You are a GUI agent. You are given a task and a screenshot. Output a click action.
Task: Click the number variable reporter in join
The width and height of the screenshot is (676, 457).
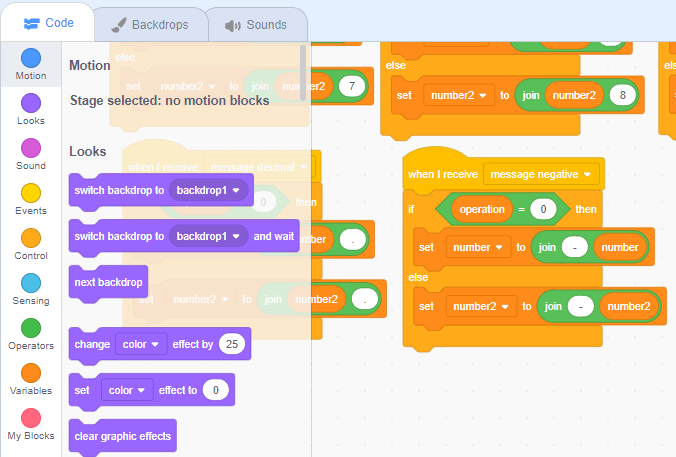click(x=620, y=247)
